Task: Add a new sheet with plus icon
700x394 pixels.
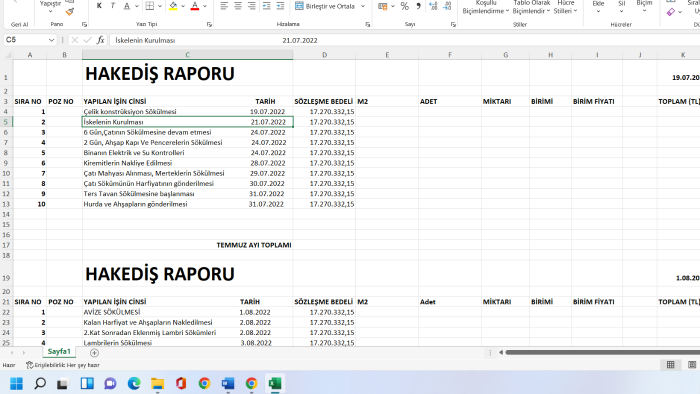Action: [94, 353]
